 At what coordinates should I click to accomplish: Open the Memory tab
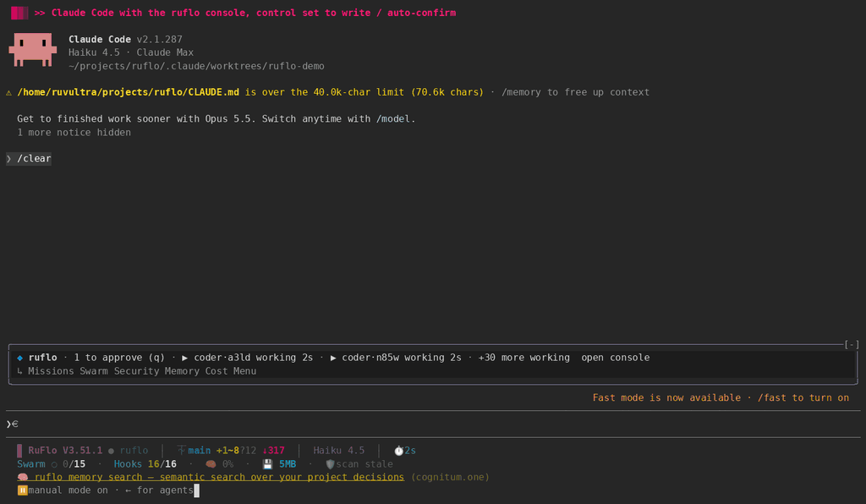[182, 371]
